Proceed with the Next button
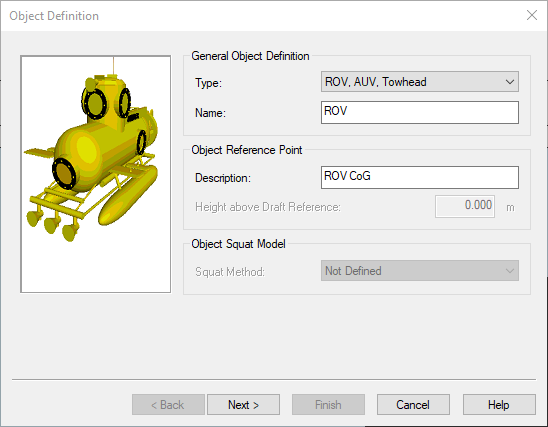The image size is (548, 427). [x=243, y=405]
